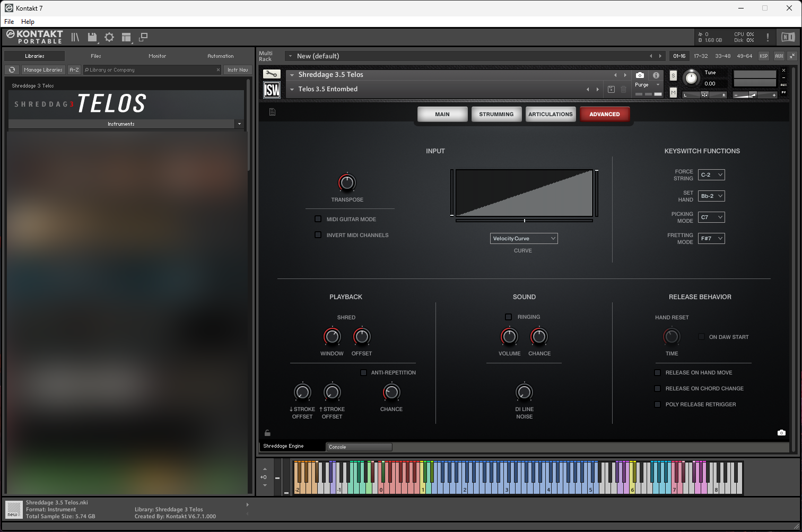Open Kontakt settings via the gear icon

tap(109, 37)
